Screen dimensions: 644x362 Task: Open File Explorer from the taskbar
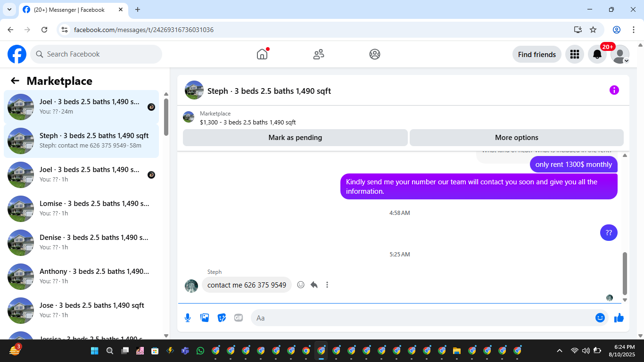click(x=456, y=351)
